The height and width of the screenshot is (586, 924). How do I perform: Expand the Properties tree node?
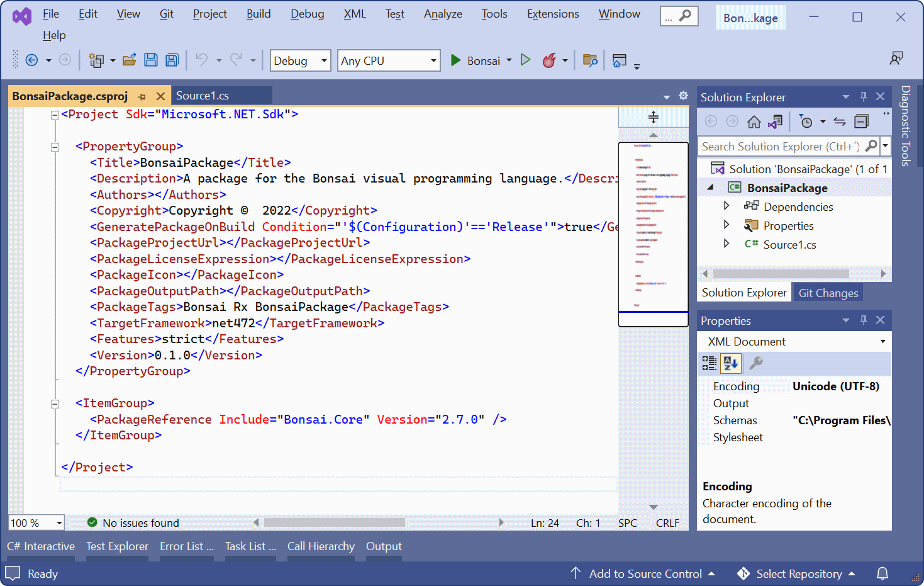(726, 225)
